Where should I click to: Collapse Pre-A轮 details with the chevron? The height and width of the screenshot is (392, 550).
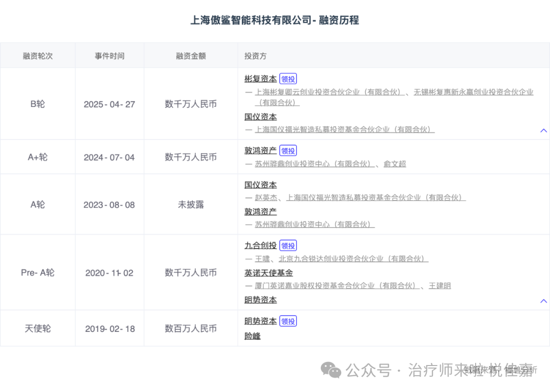coord(543,301)
